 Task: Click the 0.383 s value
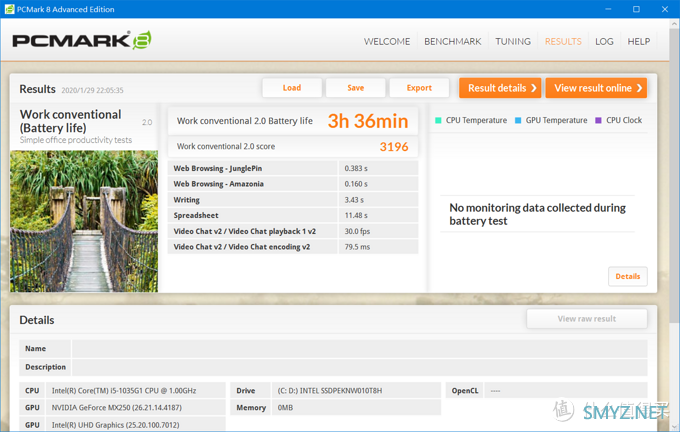[x=356, y=168]
